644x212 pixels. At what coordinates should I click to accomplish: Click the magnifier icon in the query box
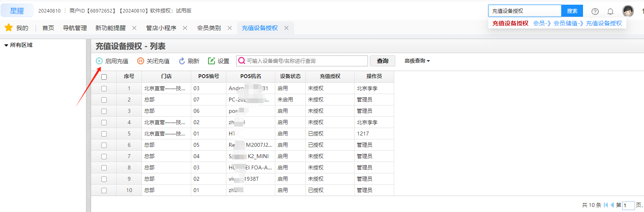click(x=242, y=61)
